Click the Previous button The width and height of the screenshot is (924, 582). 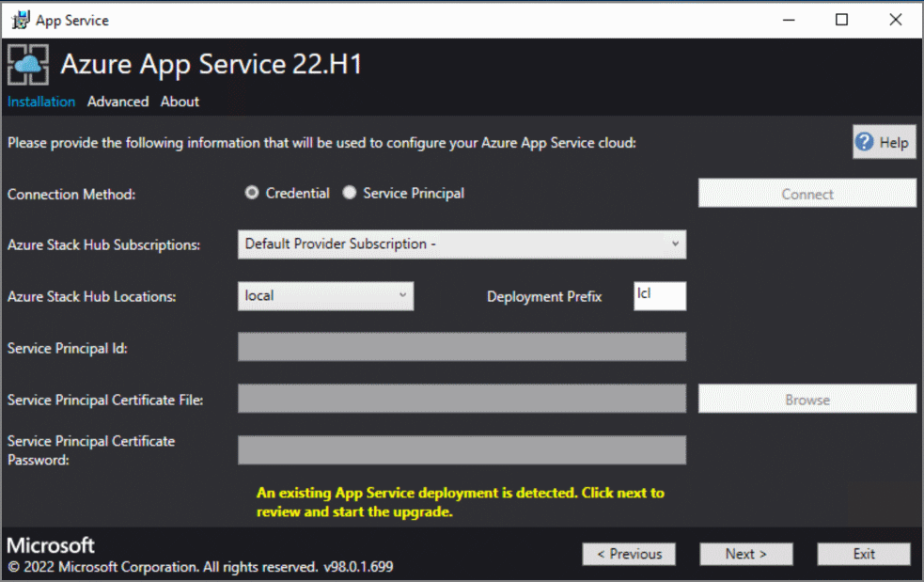pyautogui.click(x=629, y=554)
